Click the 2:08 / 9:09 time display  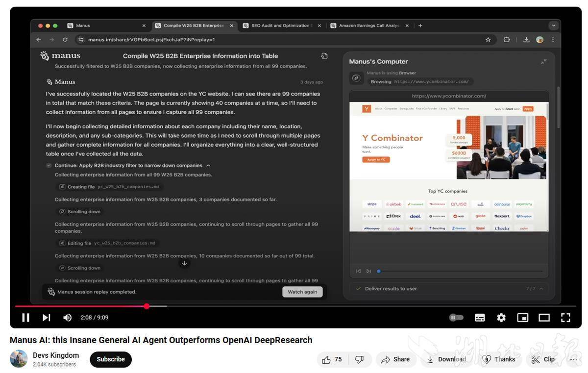(x=95, y=318)
